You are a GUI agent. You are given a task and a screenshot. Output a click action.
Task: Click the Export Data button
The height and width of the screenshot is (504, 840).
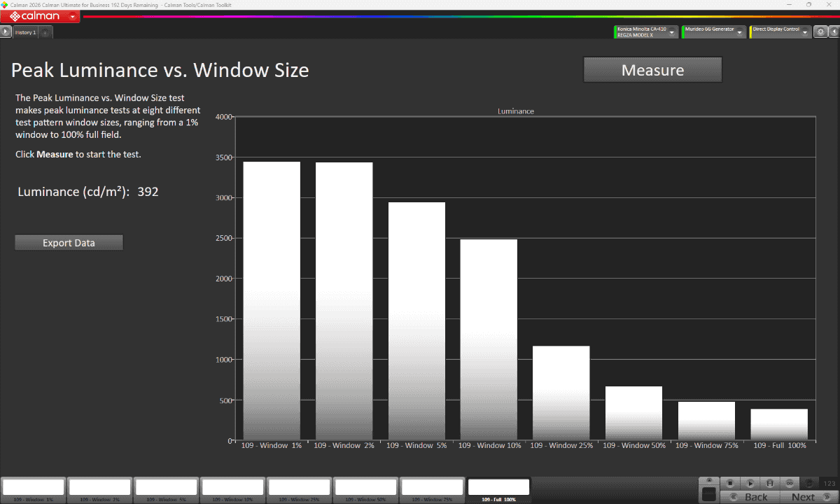[x=69, y=243]
